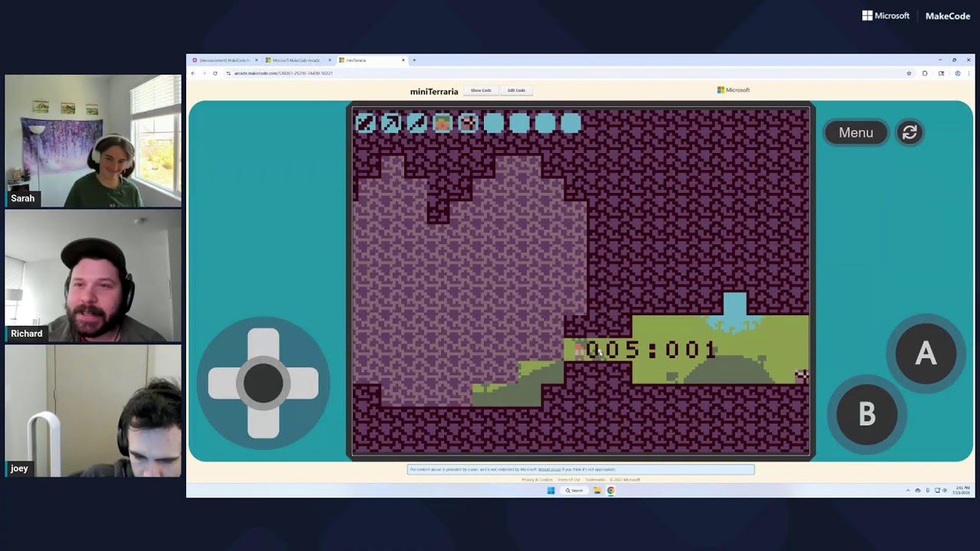
Task: Open the taskbar clock and date
Action: (962, 491)
